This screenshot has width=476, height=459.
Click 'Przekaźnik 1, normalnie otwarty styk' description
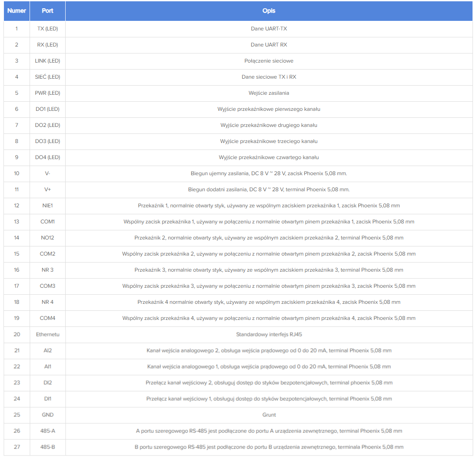tap(269, 206)
